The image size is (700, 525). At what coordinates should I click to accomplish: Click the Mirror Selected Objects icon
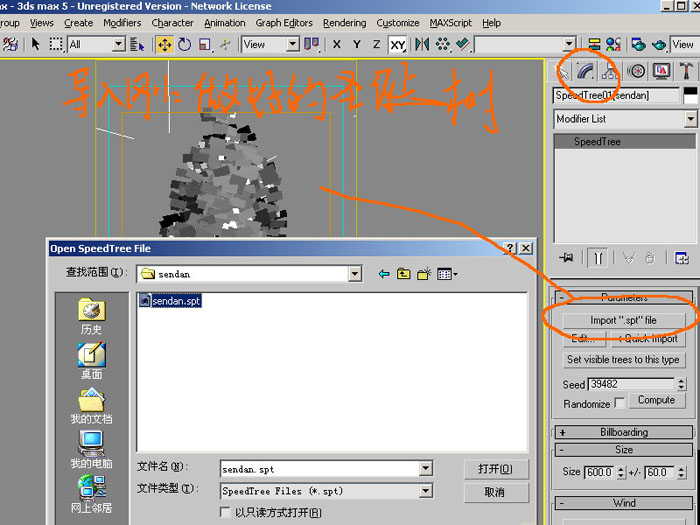[422, 44]
